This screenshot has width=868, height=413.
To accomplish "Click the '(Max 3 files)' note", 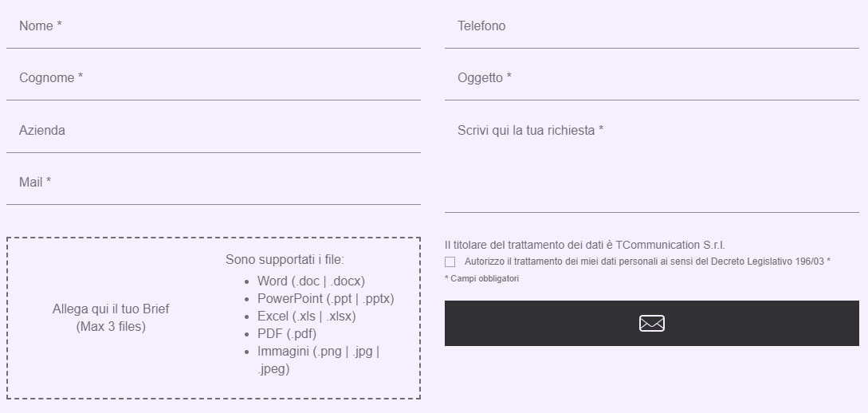I will pyautogui.click(x=111, y=327).
